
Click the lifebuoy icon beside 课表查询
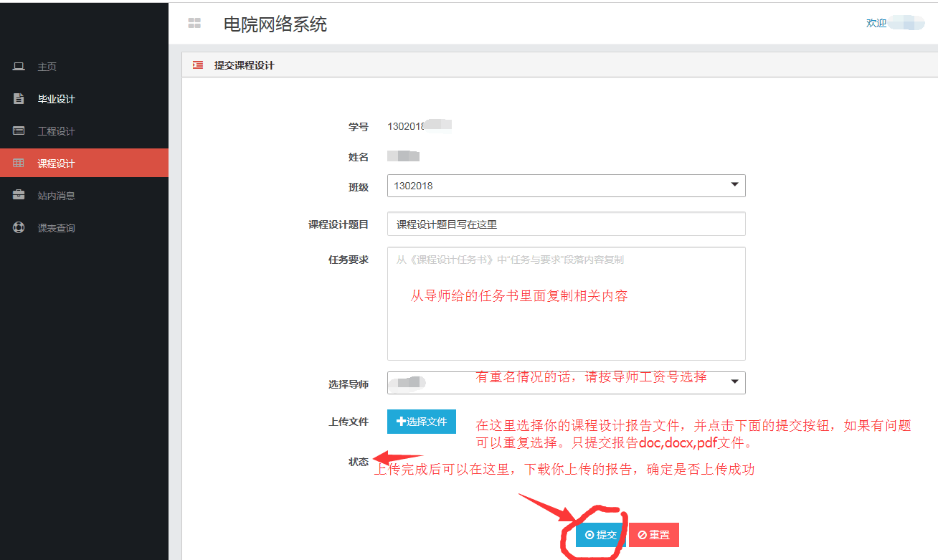(x=19, y=228)
